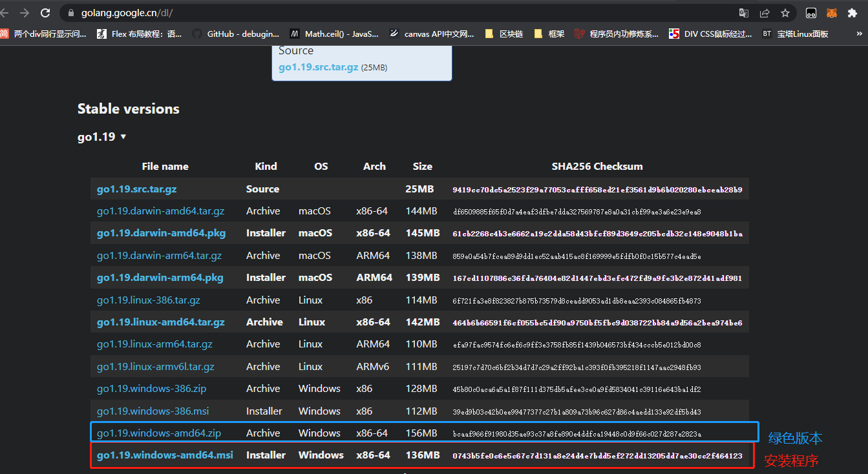
Task: Open the 两个div同行显示 bookmark
Action: (43, 34)
